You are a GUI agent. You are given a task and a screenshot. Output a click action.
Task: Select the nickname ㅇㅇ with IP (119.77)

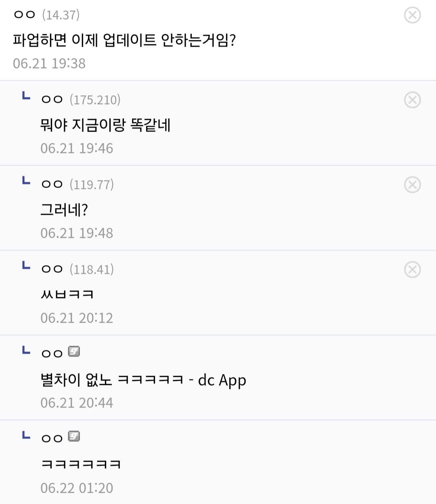click(52, 185)
